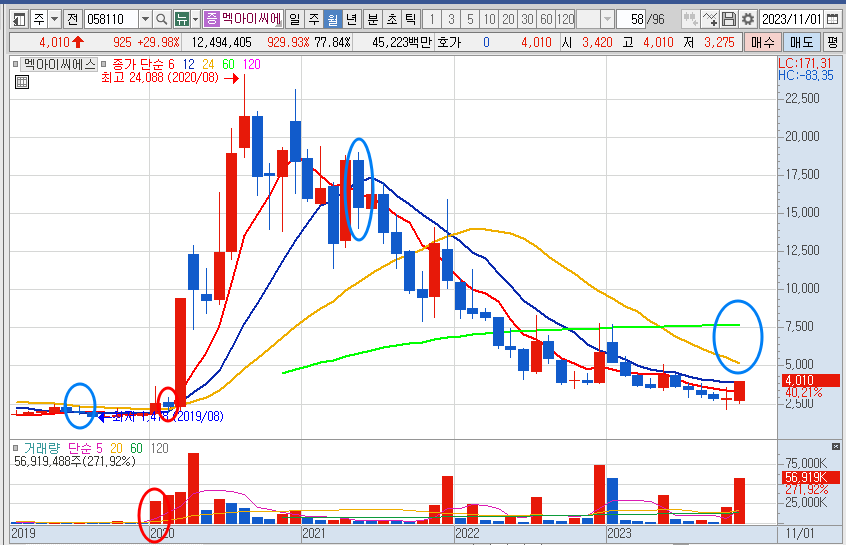This screenshot has width=846, height=545.
Task: Click the floppy disk save icon
Action: (728, 20)
